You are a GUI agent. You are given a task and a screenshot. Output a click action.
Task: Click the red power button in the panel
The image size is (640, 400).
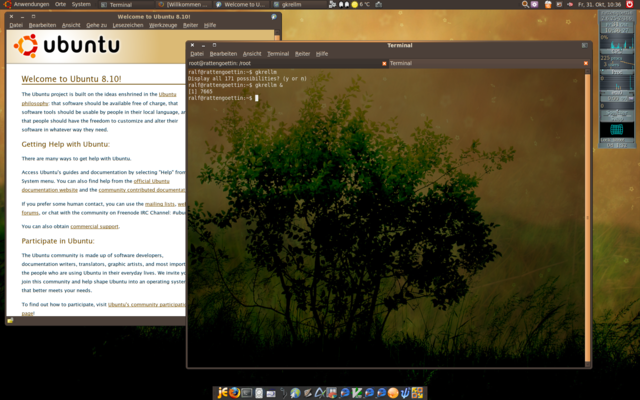pyautogui.click(x=629, y=4)
